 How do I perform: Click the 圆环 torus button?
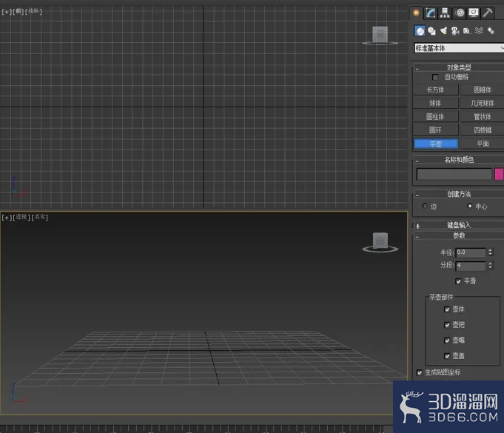(x=435, y=130)
